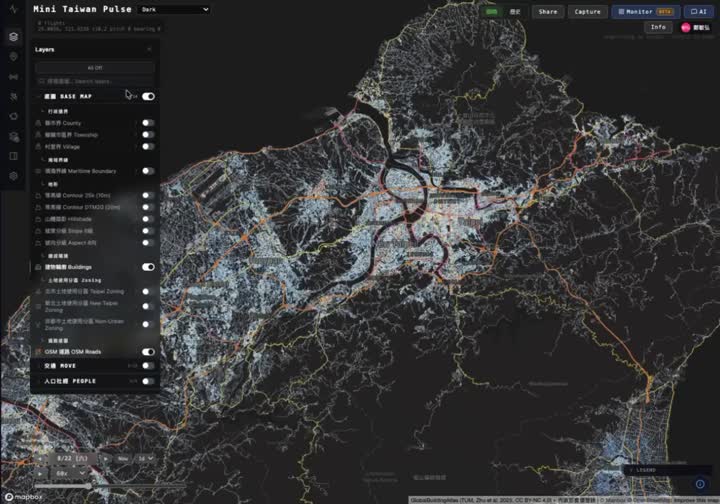Viewport: 720px width, 504px height.
Task: Open the AI panel button
Action: tap(699, 12)
